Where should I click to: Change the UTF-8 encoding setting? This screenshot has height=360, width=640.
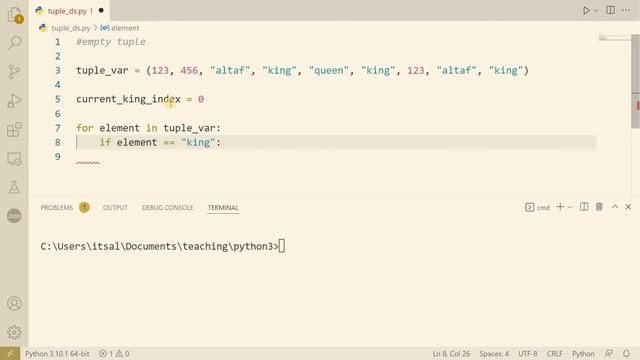[527, 353]
